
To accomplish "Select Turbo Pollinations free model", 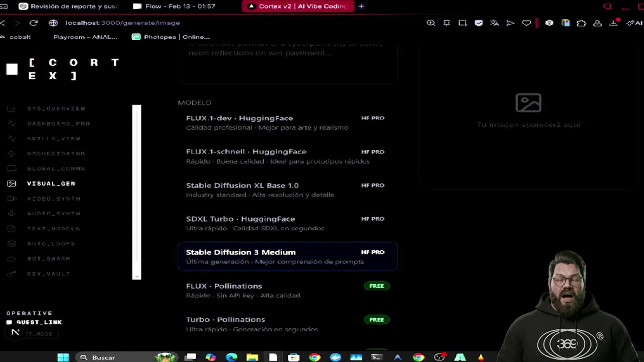I will [287, 324].
